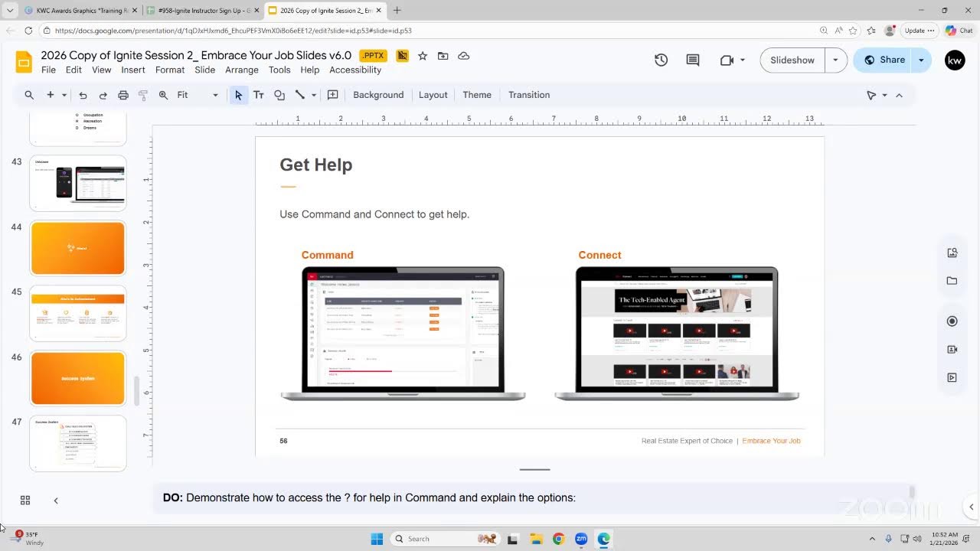The height and width of the screenshot is (551, 980).
Task: Open new slide layout dropdown arrow
Action: 64,95
